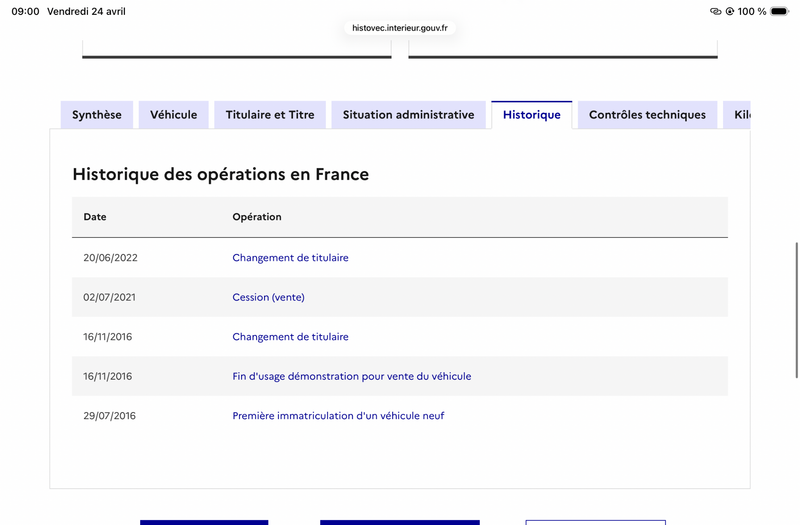Tap the Vendredi 24 avril date
Viewport: 800px width, 525px height.
pyautogui.click(x=86, y=11)
